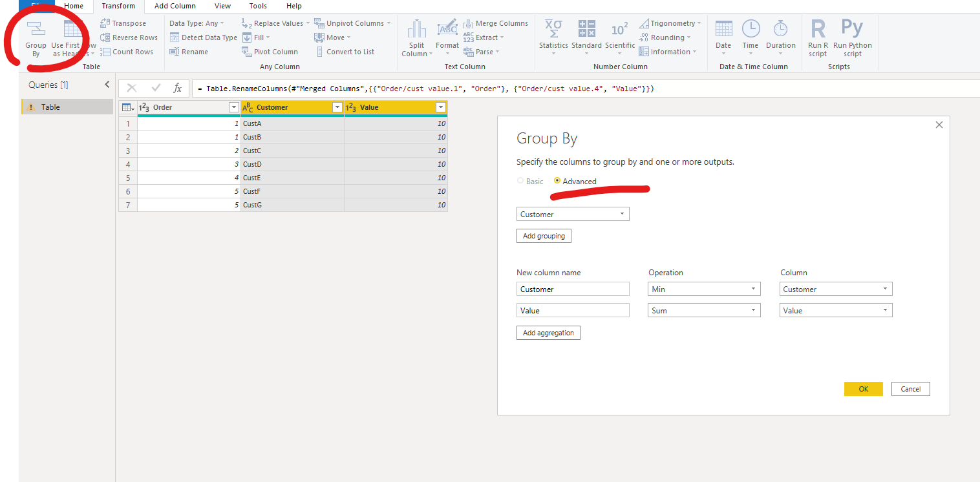
Task: Click the Convert to List icon
Action: tap(319, 52)
